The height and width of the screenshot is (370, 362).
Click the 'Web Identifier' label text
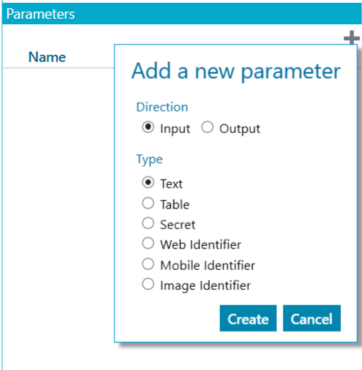[x=200, y=245]
